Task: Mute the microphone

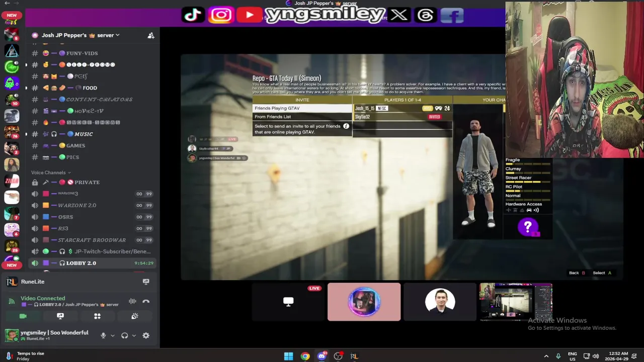Action: point(103,336)
